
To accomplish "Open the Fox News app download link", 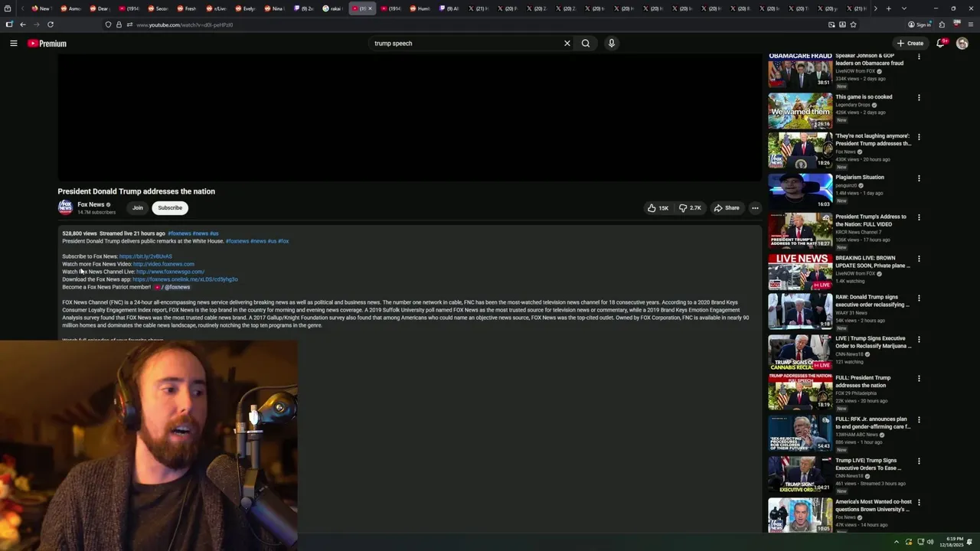I will [185, 279].
